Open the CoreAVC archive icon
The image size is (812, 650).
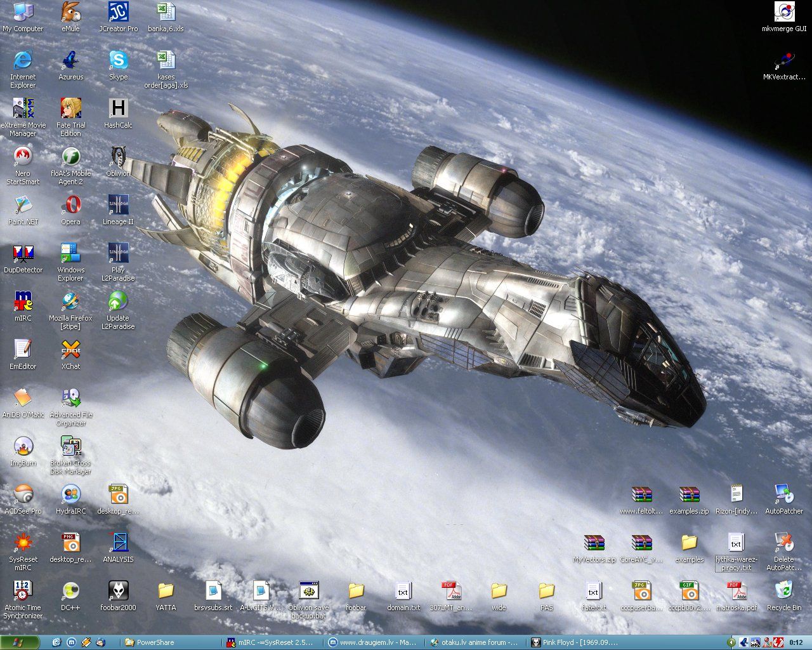click(641, 548)
